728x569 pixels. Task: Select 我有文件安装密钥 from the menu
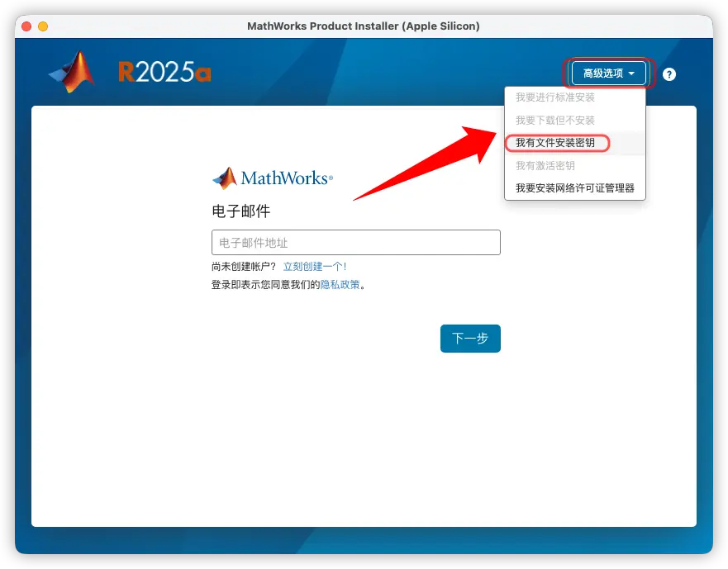(x=555, y=143)
